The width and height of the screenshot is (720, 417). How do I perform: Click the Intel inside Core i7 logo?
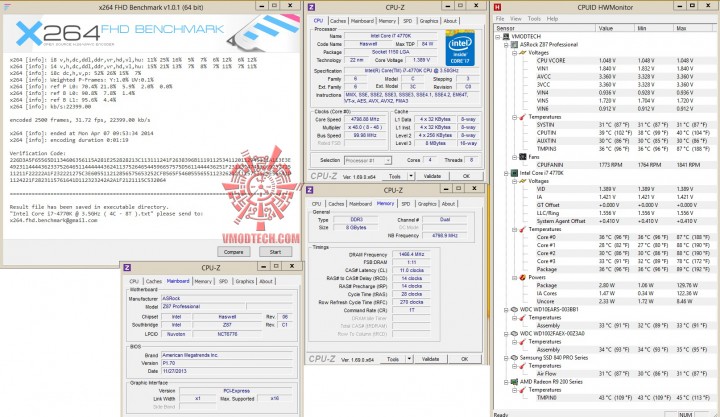tap(460, 48)
